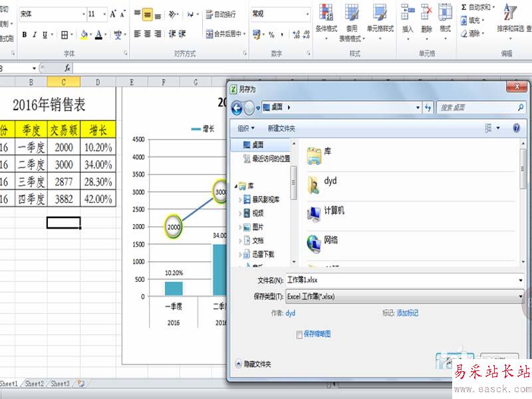Increase font size with large A

pyautogui.click(x=113, y=14)
